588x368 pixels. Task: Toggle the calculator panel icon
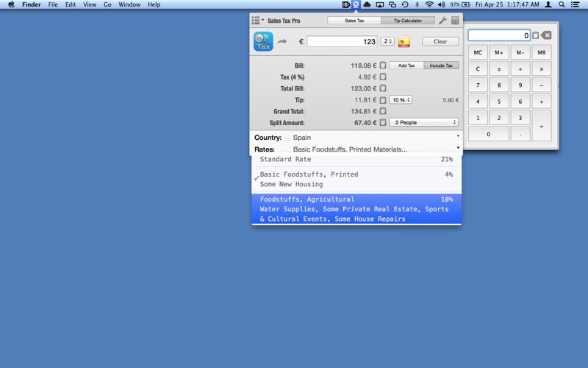point(455,21)
